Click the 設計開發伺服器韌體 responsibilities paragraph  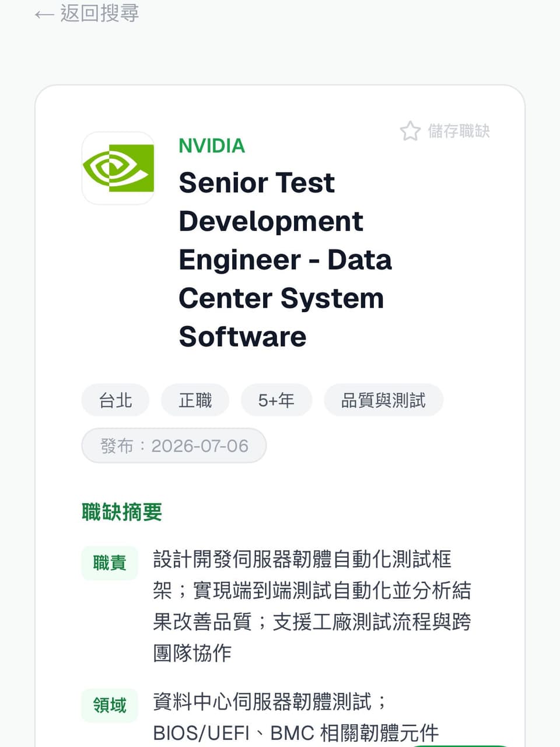pyautogui.click(x=312, y=606)
